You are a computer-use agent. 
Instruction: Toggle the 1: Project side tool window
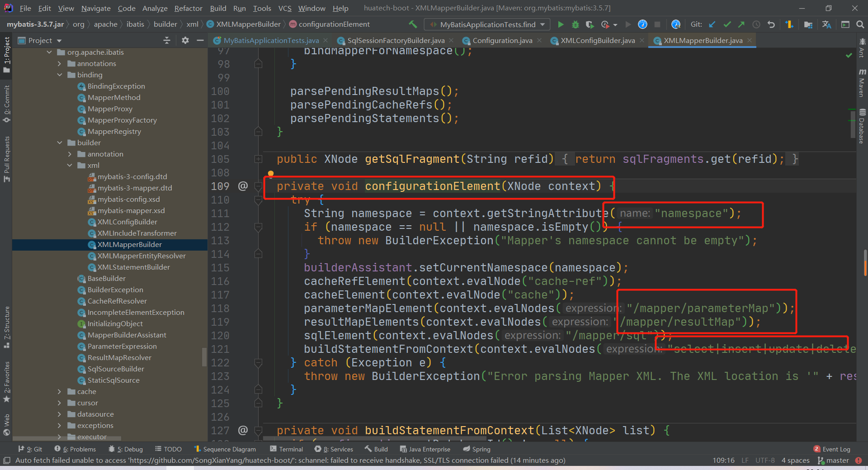6,55
